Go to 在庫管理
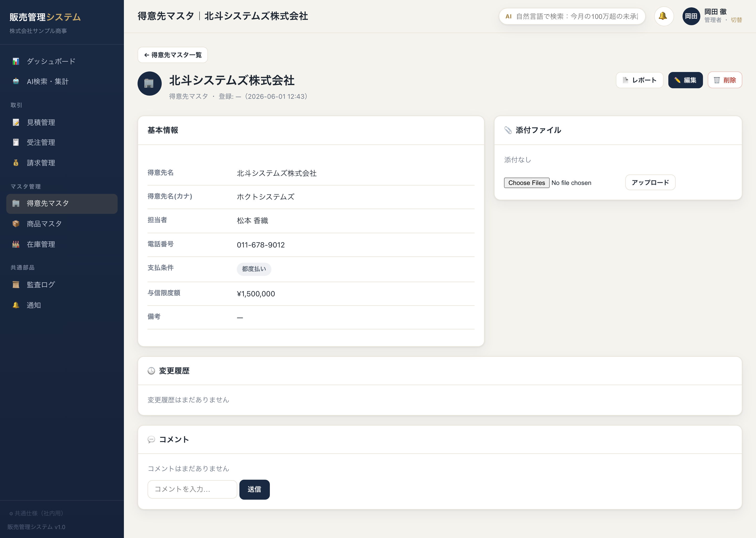 [62, 244]
